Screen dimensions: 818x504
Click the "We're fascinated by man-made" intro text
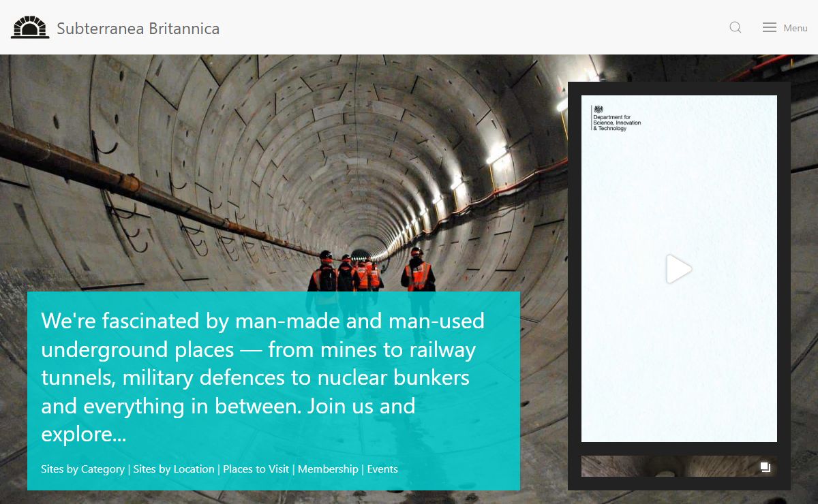click(x=263, y=377)
